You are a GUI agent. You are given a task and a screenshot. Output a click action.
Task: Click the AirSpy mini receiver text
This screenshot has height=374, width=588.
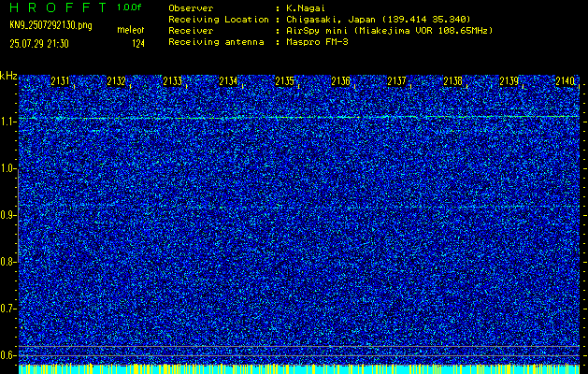pos(389,31)
